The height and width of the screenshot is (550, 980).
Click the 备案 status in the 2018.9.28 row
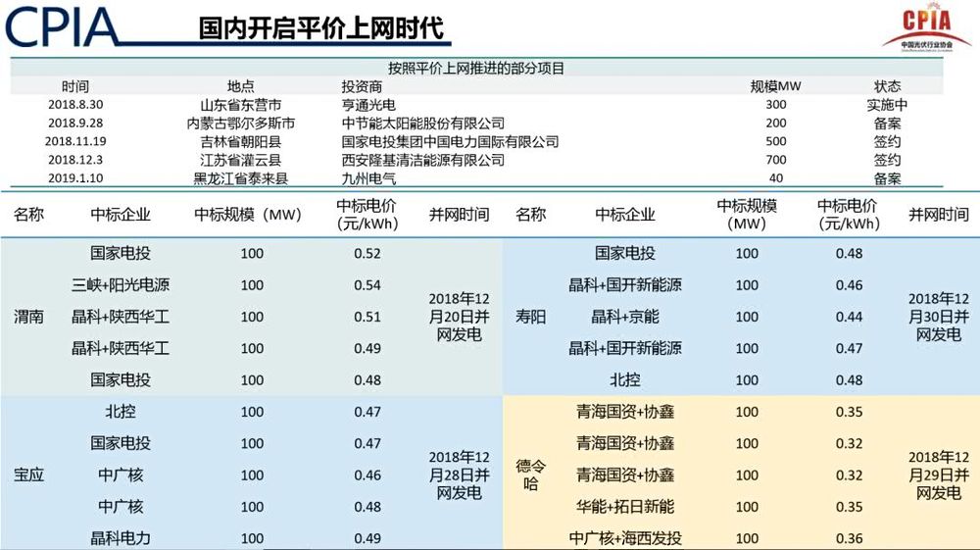pos(887,124)
